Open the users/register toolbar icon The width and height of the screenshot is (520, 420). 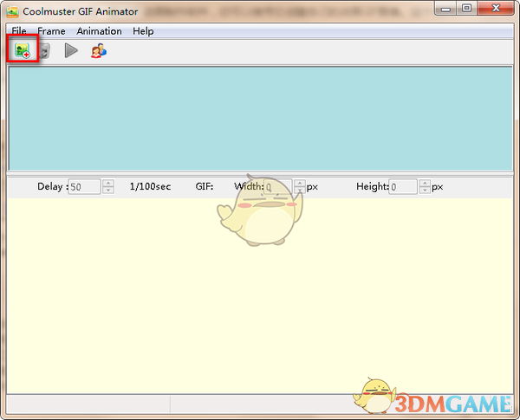tap(99, 51)
